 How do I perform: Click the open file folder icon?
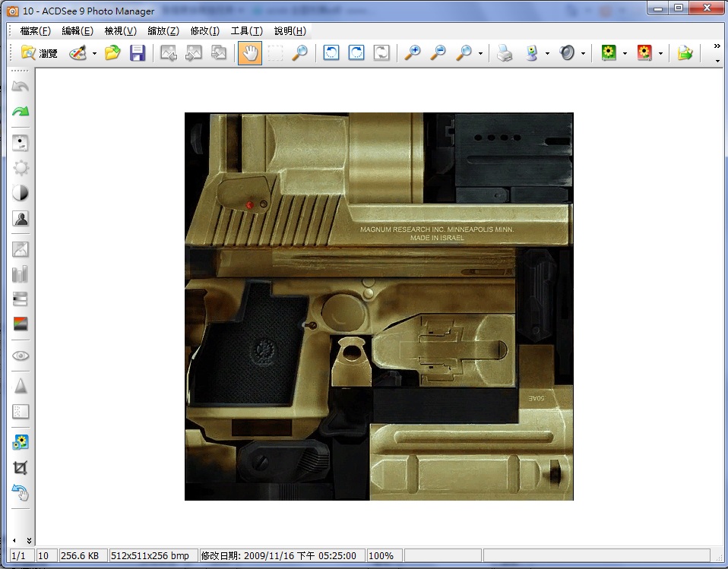pyautogui.click(x=112, y=53)
